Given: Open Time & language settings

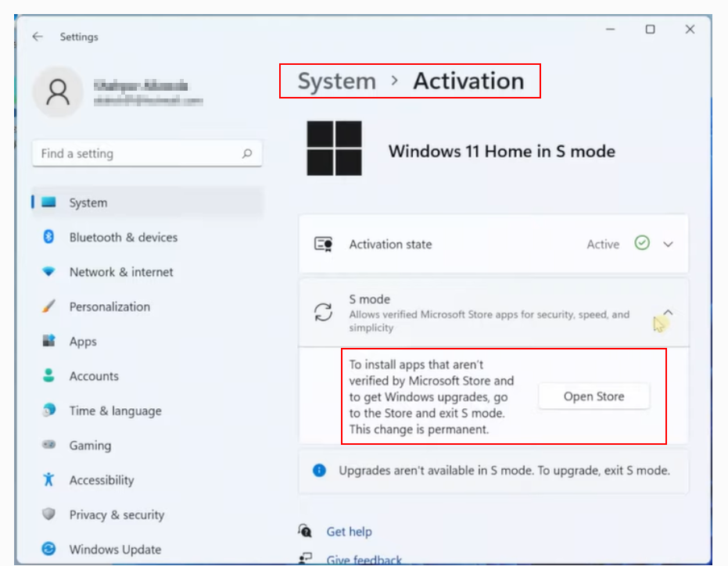Looking at the screenshot, I should [x=148, y=410].
